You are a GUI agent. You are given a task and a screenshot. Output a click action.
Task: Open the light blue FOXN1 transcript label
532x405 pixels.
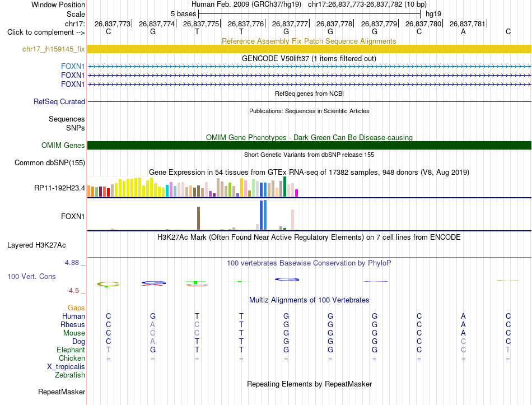tap(73, 66)
